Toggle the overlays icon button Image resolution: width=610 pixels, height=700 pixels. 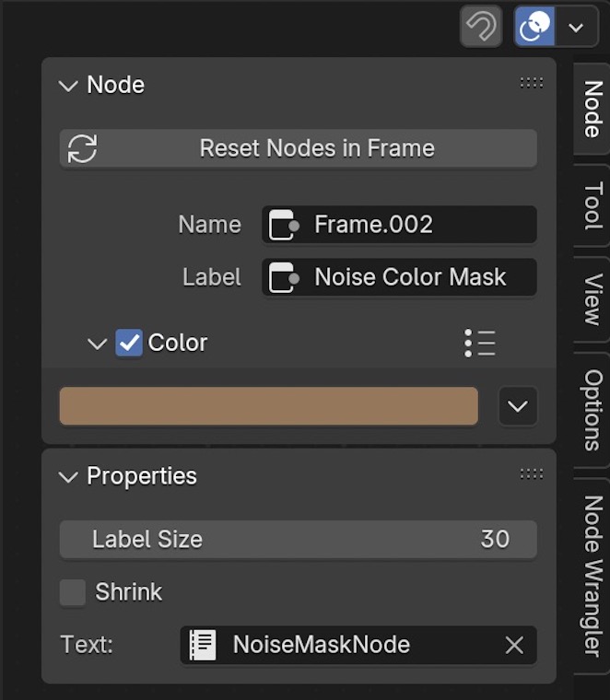[x=534, y=26]
